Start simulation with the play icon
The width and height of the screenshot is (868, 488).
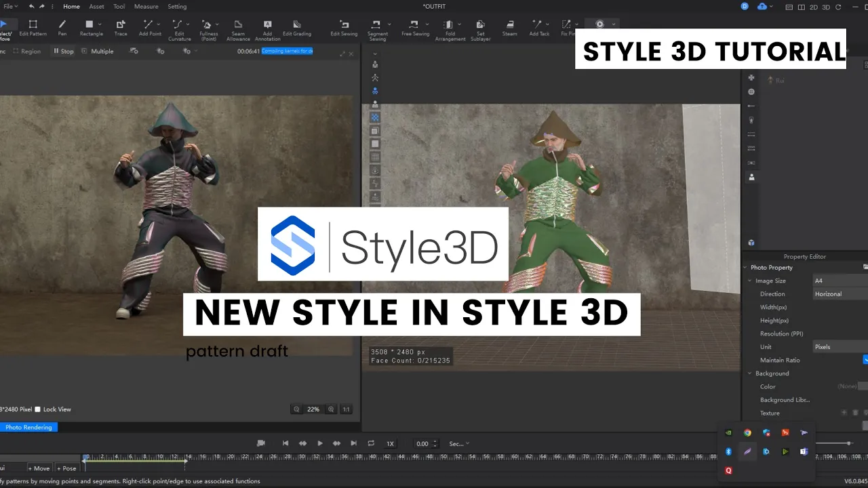point(599,24)
